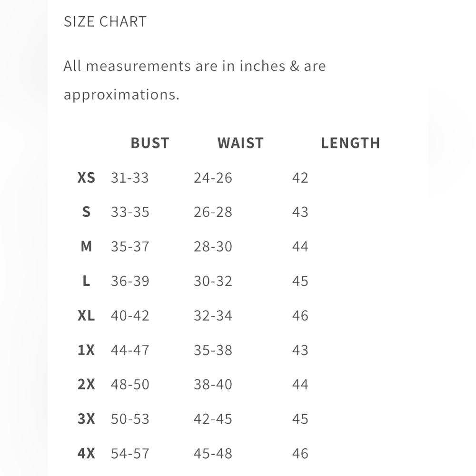The image size is (476, 476).
Task: Select the BUST column header
Action: point(150,143)
